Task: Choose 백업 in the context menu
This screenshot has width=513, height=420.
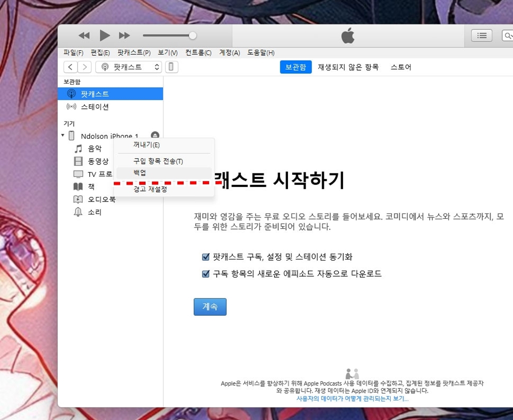Action: (x=164, y=173)
